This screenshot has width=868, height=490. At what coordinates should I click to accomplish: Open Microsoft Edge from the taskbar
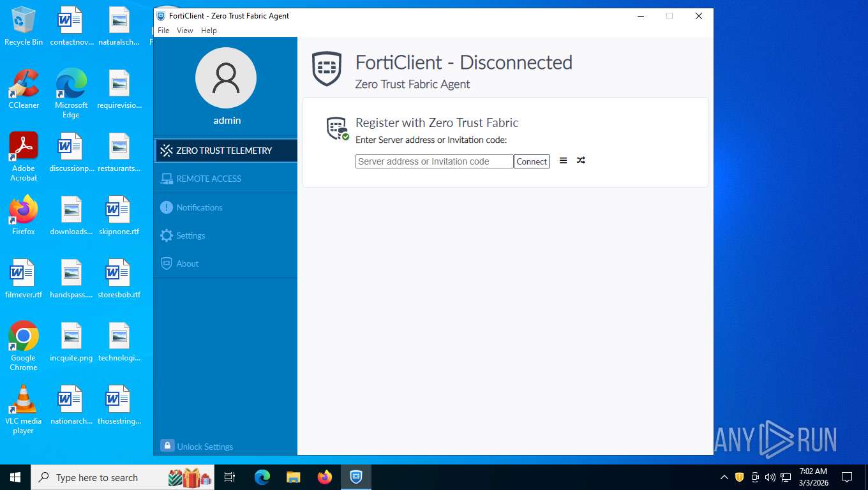[262, 477]
